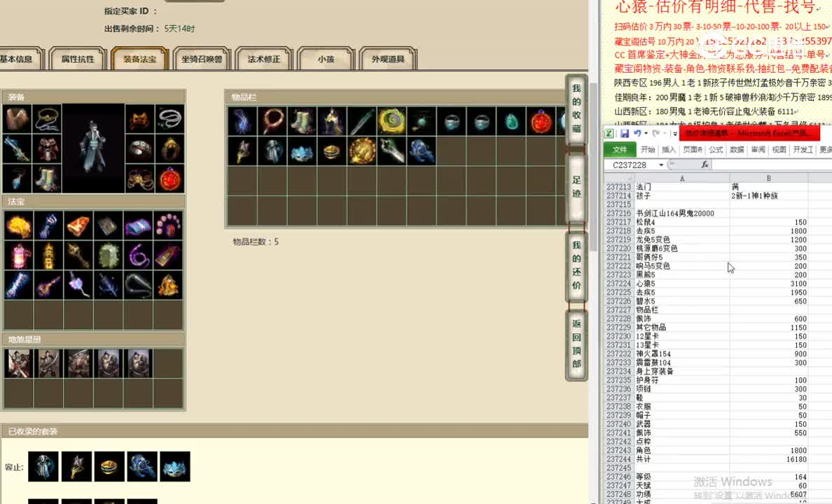832x504 pixels.
Task: Open the 外观道具 tab
Action: tap(388, 59)
